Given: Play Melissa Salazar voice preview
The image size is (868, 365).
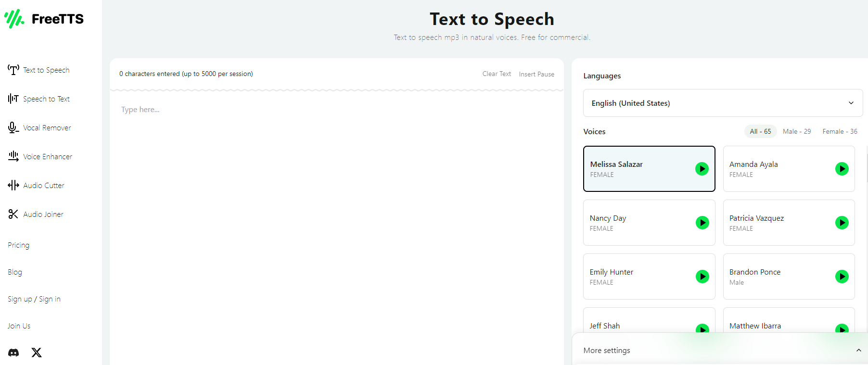Looking at the screenshot, I should pos(702,169).
